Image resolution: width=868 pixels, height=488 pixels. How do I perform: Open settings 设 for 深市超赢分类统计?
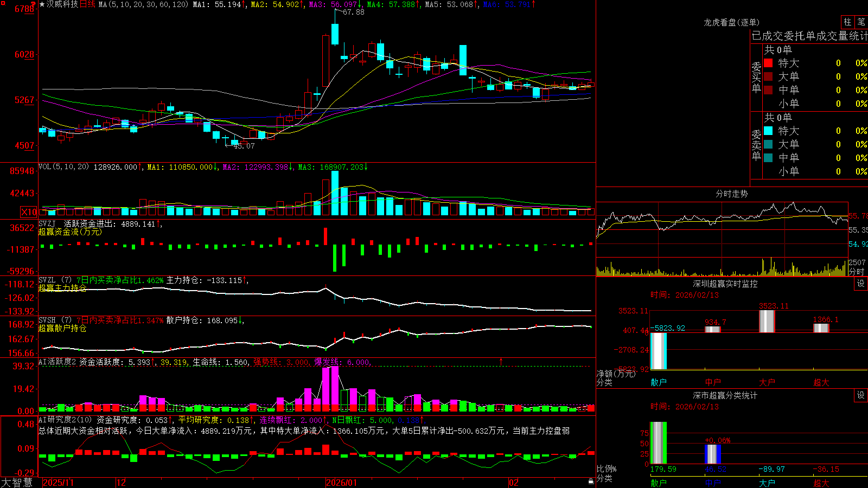tap(861, 396)
